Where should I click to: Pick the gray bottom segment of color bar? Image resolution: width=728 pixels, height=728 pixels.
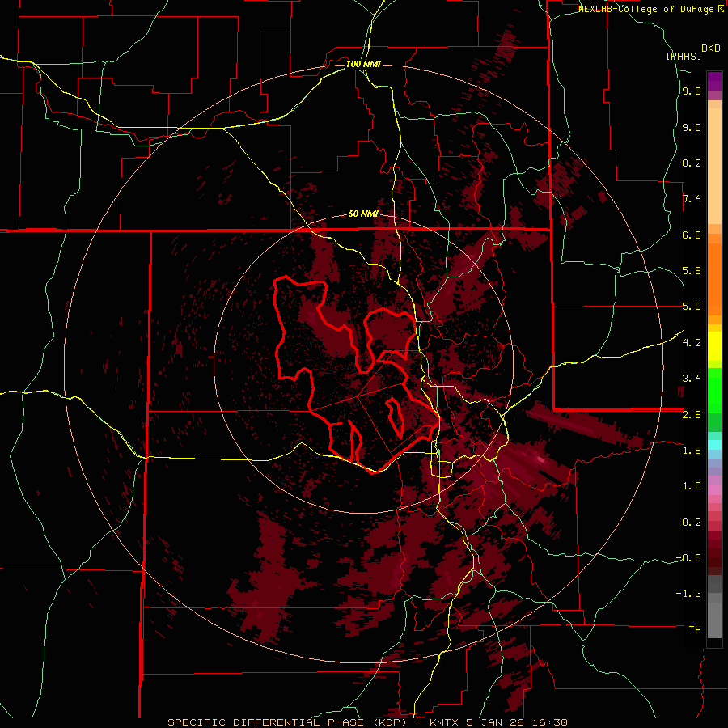714,620
